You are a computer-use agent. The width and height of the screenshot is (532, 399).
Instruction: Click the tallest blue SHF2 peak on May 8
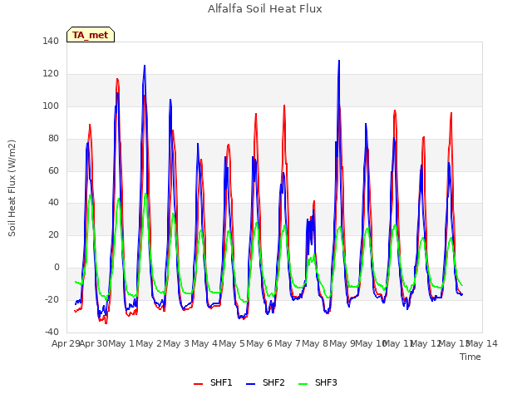[x=339, y=61]
